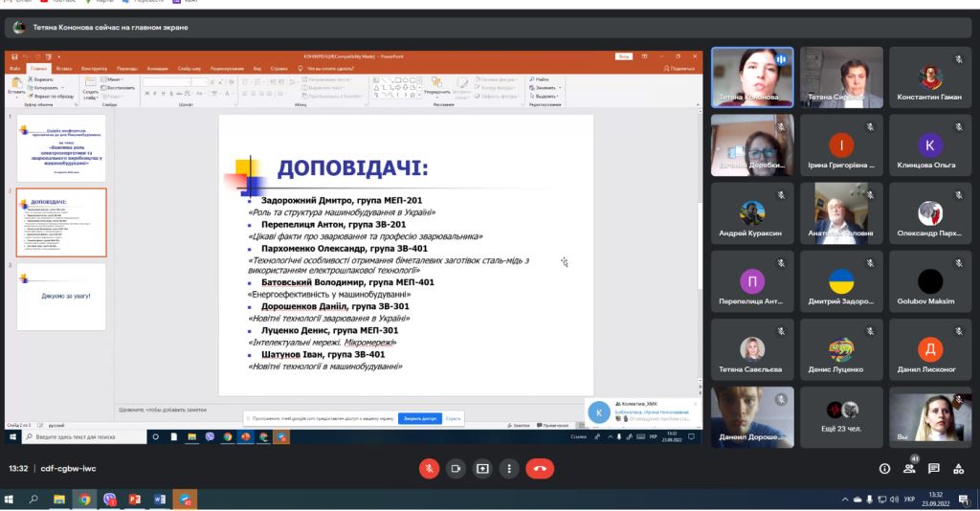Click the Скрыть link in sharing bar
Viewport: 980px width, 511px height.
click(453, 418)
